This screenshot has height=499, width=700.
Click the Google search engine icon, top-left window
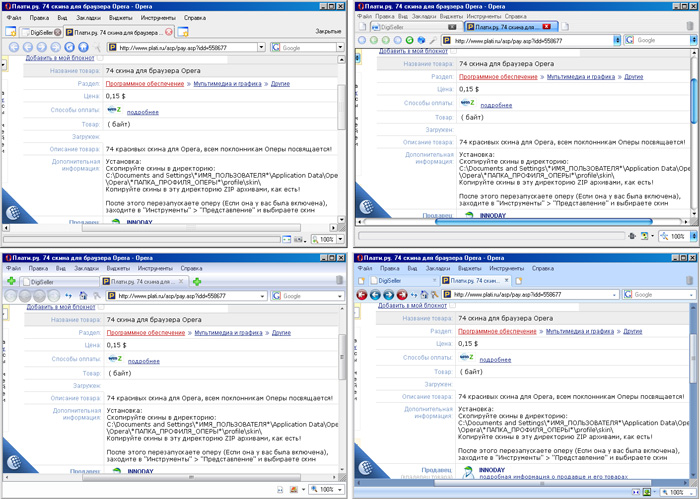[276, 47]
